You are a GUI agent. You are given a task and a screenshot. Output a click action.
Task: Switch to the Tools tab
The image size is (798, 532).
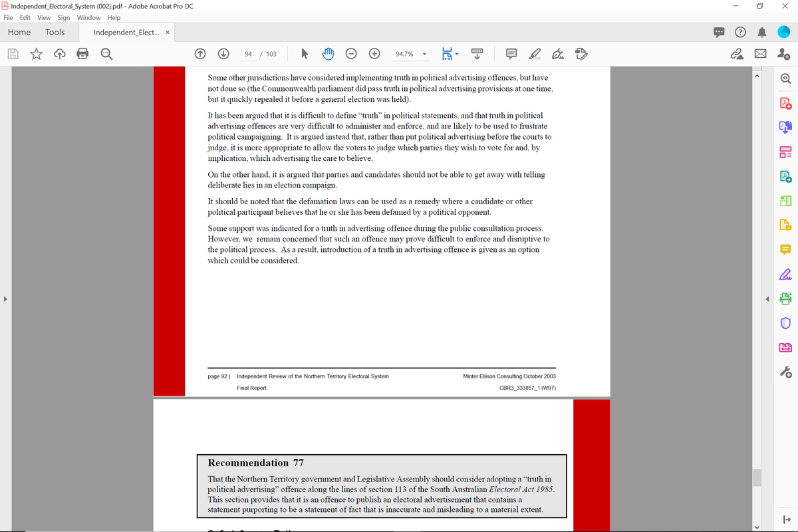[55, 32]
